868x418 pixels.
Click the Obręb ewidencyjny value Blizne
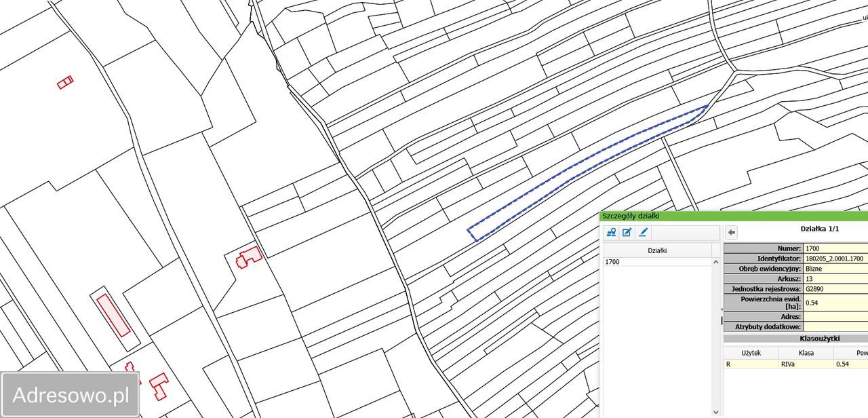835,269
